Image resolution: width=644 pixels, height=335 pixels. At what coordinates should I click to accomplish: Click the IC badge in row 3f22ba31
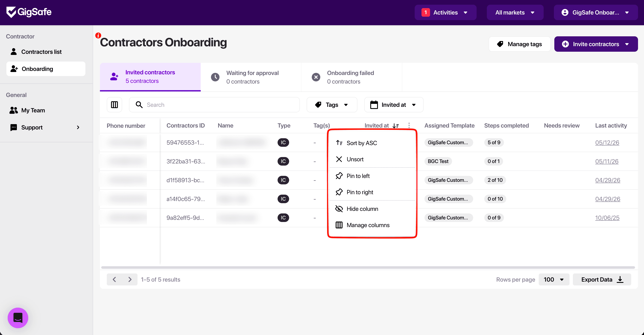[283, 161]
